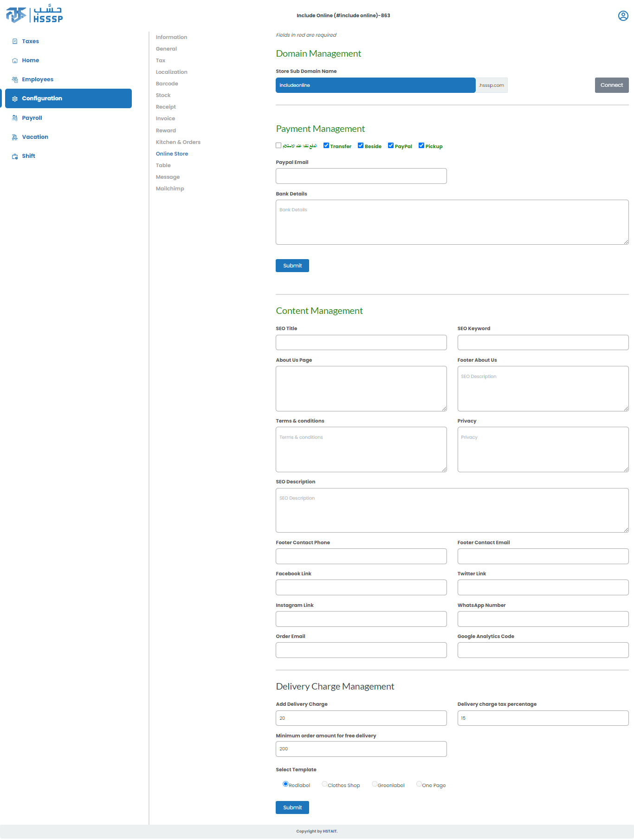The height and width of the screenshot is (840, 634).
Task: Disable the PayPal payment checkbox
Action: [x=391, y=146]
